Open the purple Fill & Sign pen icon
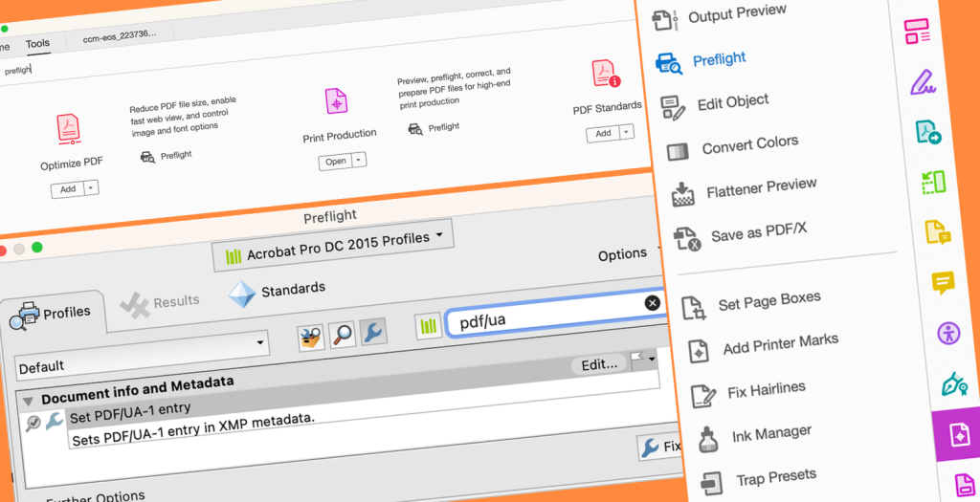Image resolution: width=980 pixels, height=502 pixels. point(922,82)
